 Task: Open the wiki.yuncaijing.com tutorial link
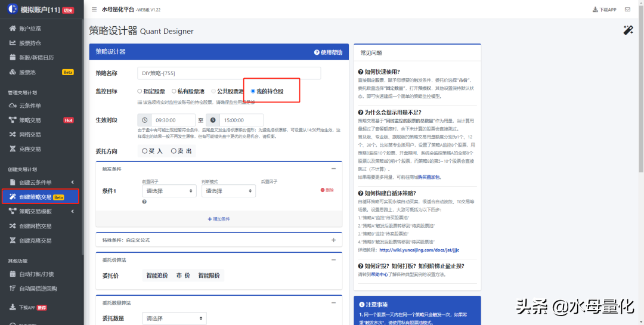tap(419, 250)
